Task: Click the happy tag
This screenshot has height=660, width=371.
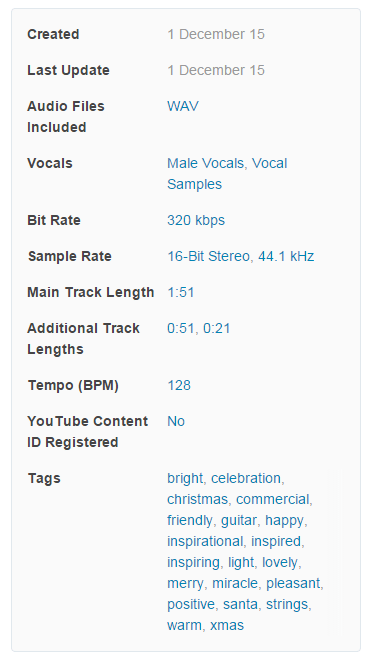Action: 284,521
